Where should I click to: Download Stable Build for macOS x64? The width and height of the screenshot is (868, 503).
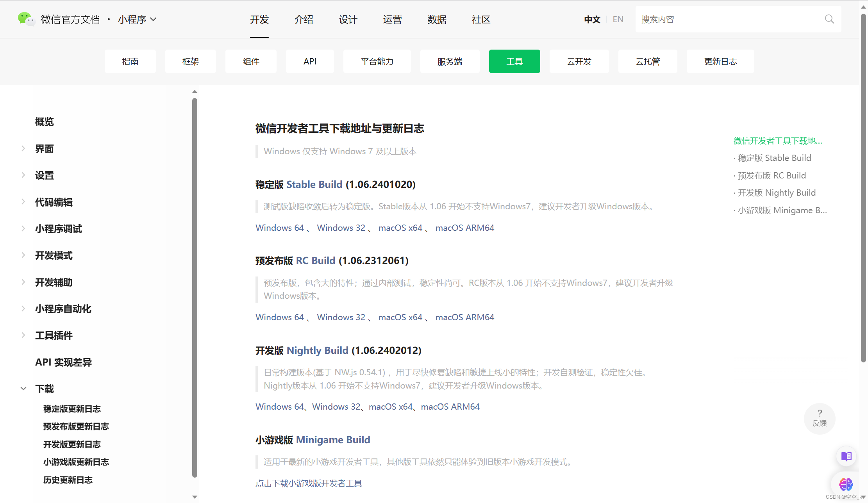point(400,228)
